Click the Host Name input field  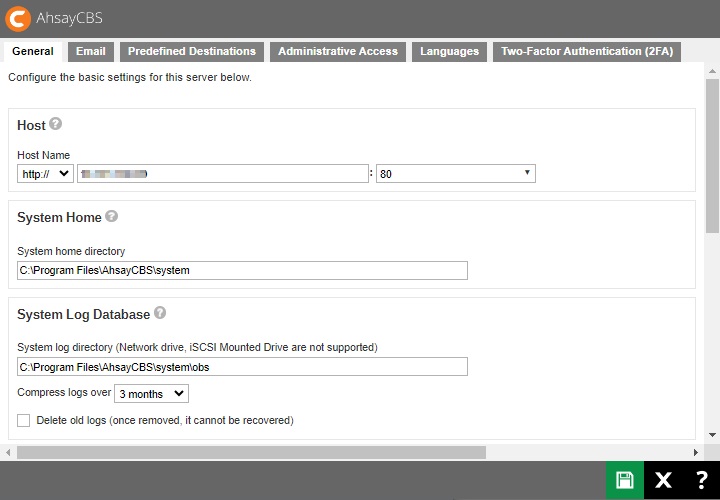(222, 174)
